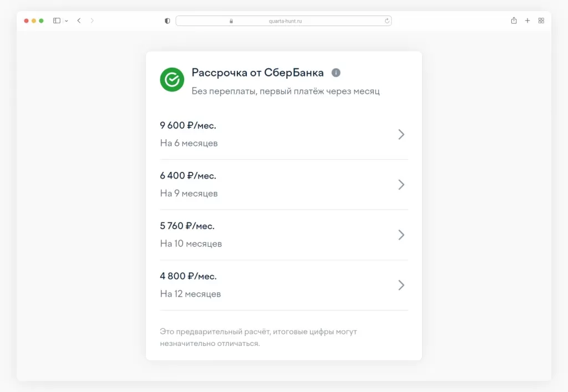568x392 pixels.
Task: Open the info icon next to Рассрочка от СберБанка
Action: (x=336, y=73)
